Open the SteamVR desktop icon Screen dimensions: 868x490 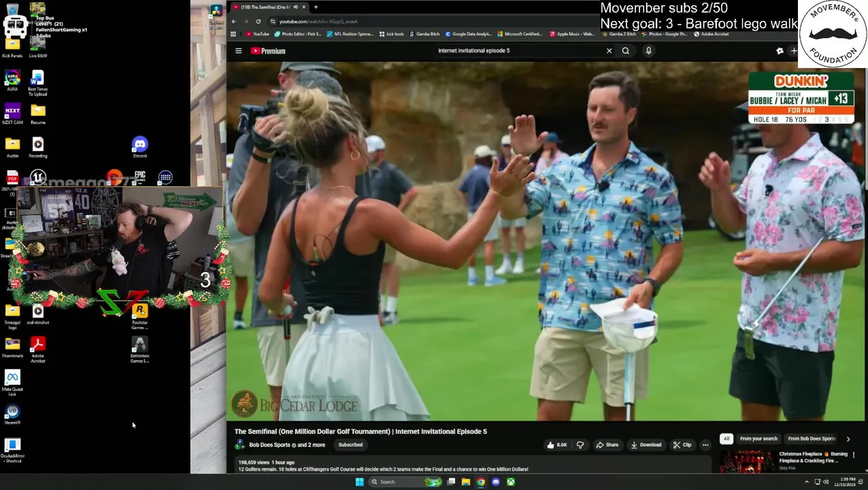[x=12, y=414]
